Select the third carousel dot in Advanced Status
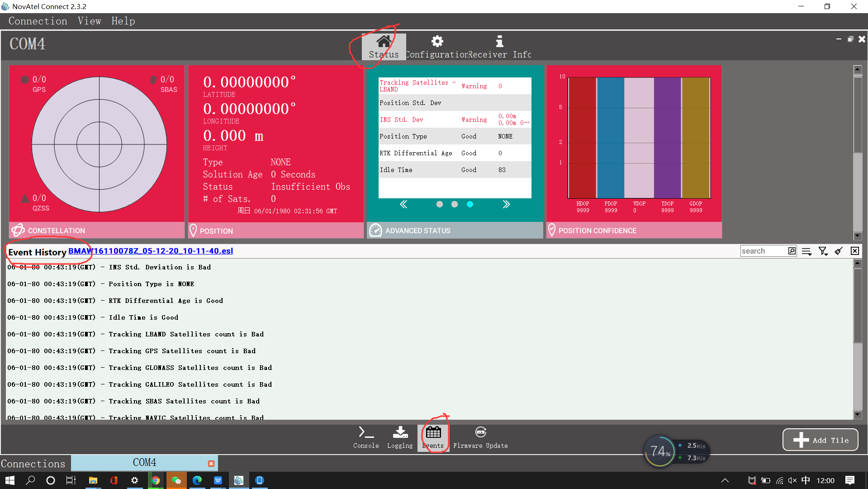Viewport: 868px width, 489px height. click(x=470, y=204)
